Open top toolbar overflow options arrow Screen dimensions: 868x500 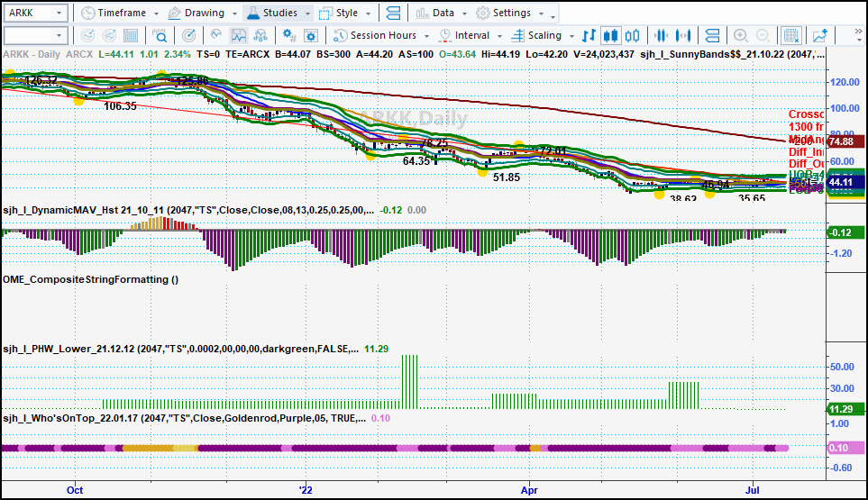click(x=553, y=16)
